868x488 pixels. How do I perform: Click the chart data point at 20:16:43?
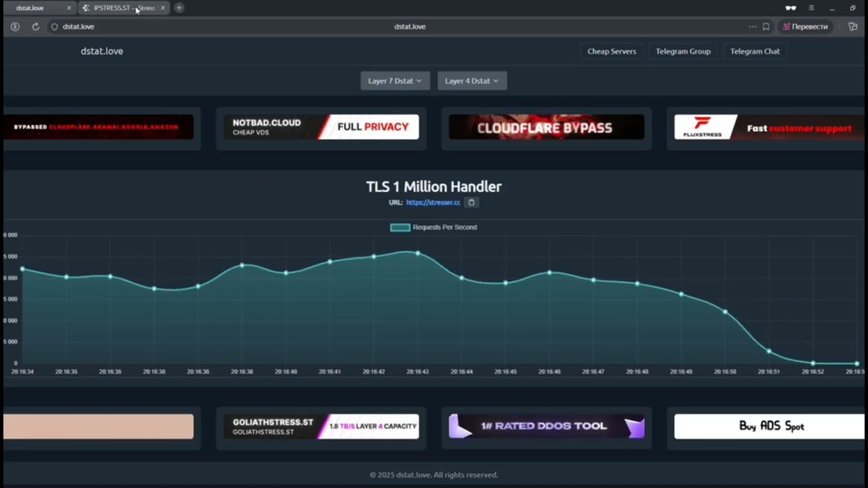[418, 253]
